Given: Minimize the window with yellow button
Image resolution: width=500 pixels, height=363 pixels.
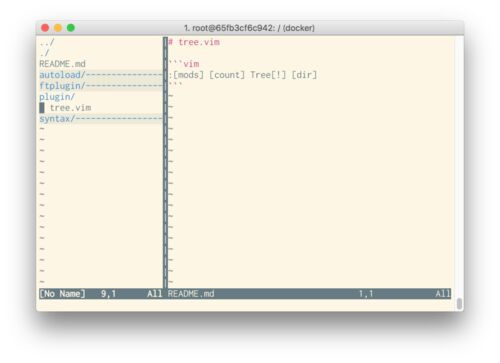Looking at the screenshot, I should point(58,28).
